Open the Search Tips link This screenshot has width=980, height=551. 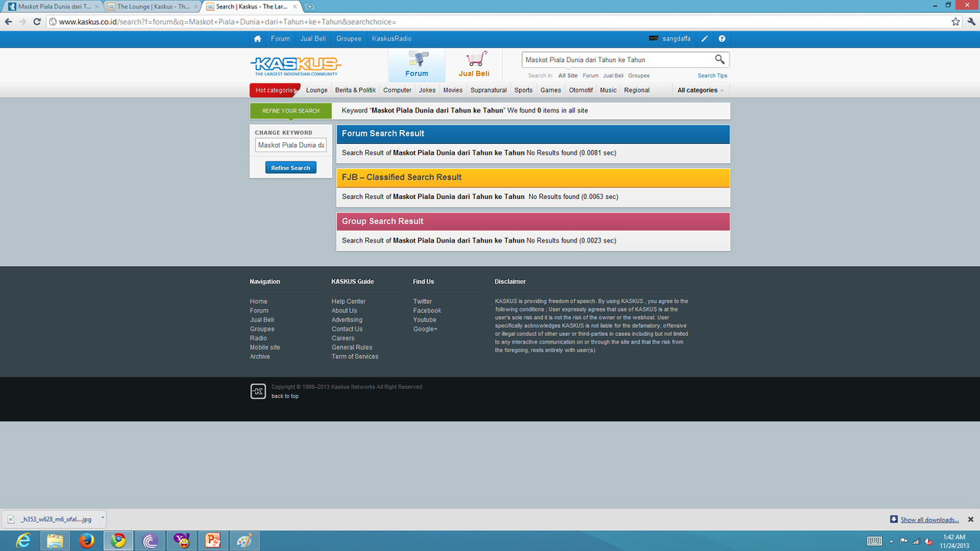tap(713, 76)
